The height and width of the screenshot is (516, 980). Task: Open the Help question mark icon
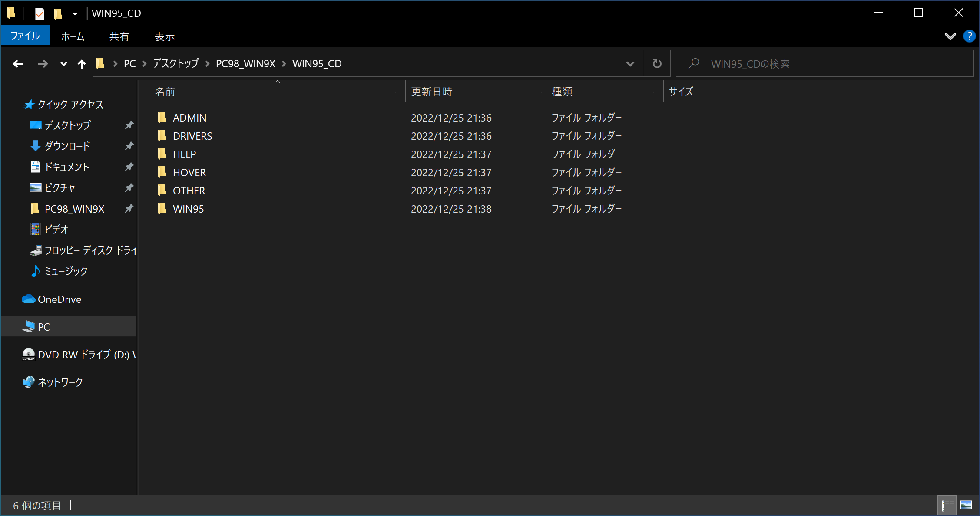point(969,36)
